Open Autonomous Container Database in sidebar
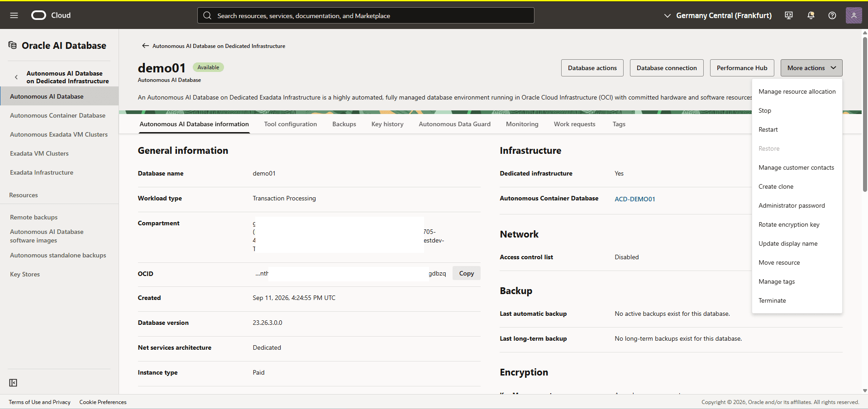This screenshot has width=868, height=409. tap(57, 115)
